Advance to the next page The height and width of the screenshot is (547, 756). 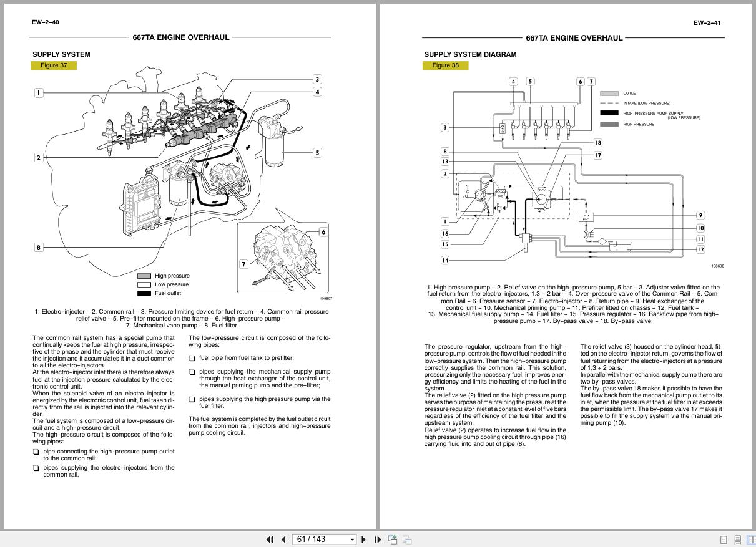(x=364, y=539)
